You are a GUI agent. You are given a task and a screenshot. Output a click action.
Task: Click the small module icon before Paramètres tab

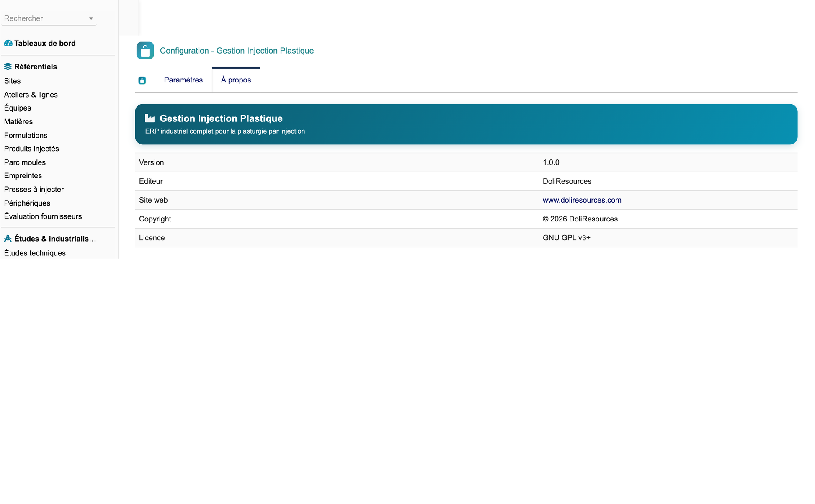pos(142,80)
